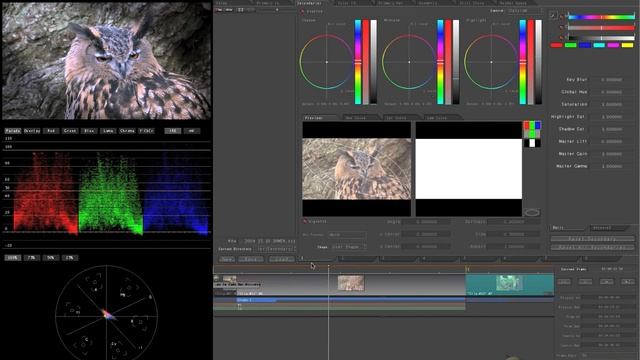
Task: Switch to the Primary In room tab
Action: [x=268, y=3]
